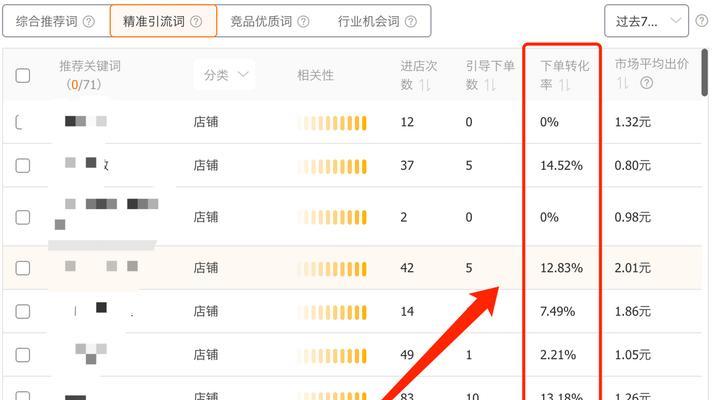
Task: Check the row with 14.52% conversion
Action: pyautogui.click(x=23, y=165)
